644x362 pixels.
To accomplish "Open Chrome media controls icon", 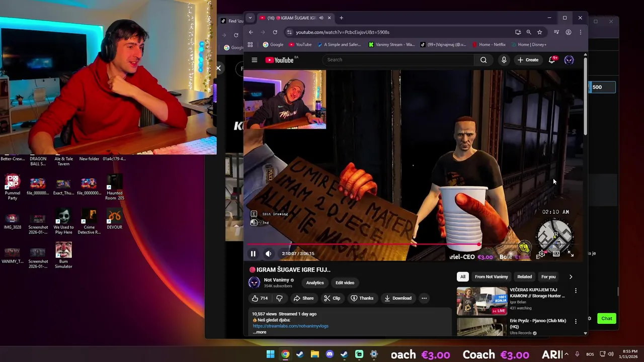I will [556, 32].
